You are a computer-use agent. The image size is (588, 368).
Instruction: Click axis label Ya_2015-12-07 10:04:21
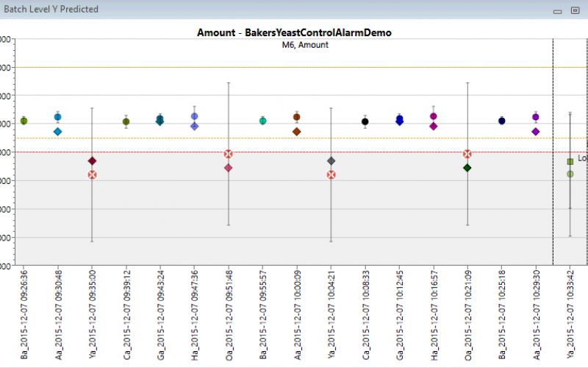point(331,315)
